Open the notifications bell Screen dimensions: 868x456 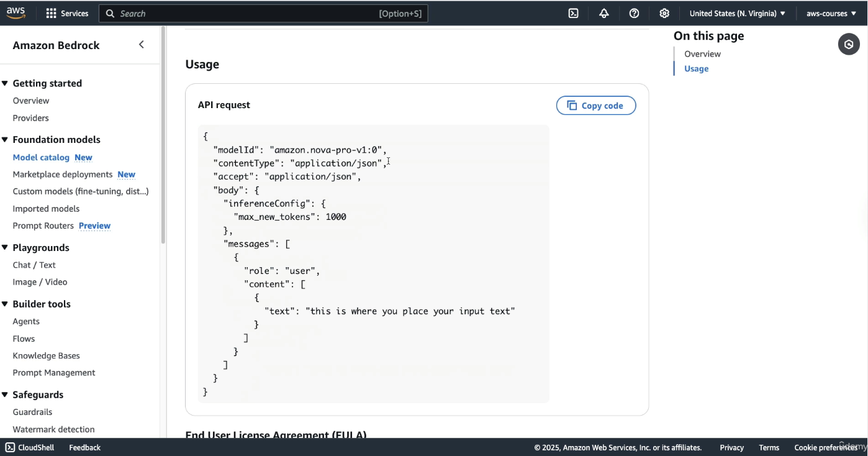pos(604,13)
